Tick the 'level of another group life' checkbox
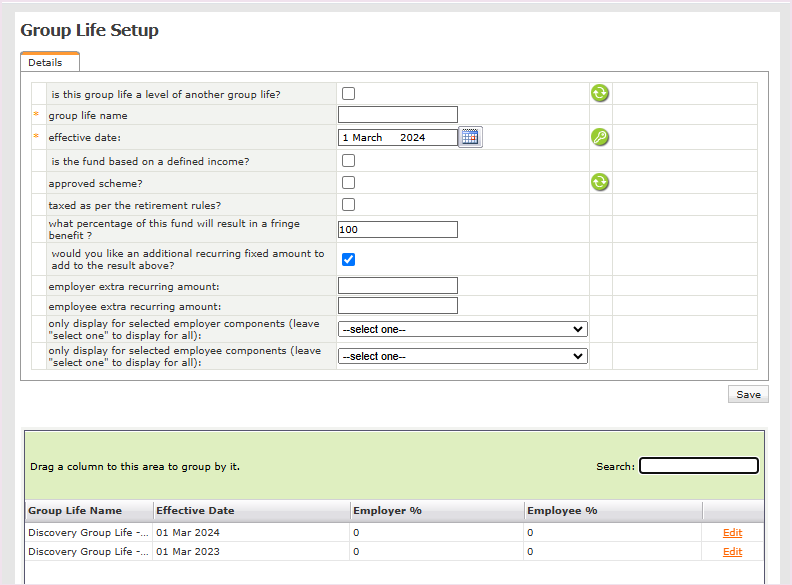The image size is (792, 585). coord(349,94)
